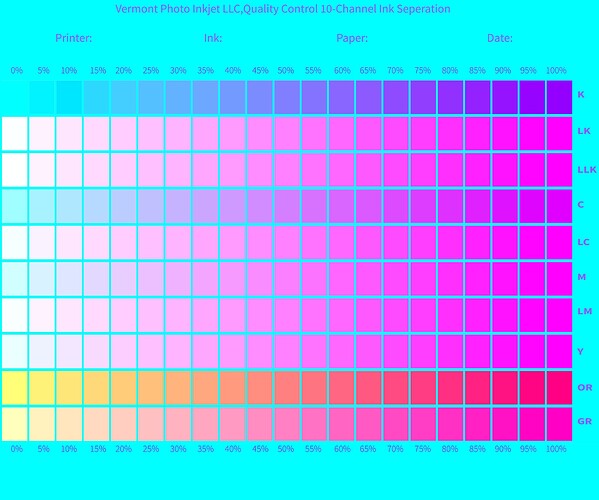Click the Ink: field label

coord(213,38)
